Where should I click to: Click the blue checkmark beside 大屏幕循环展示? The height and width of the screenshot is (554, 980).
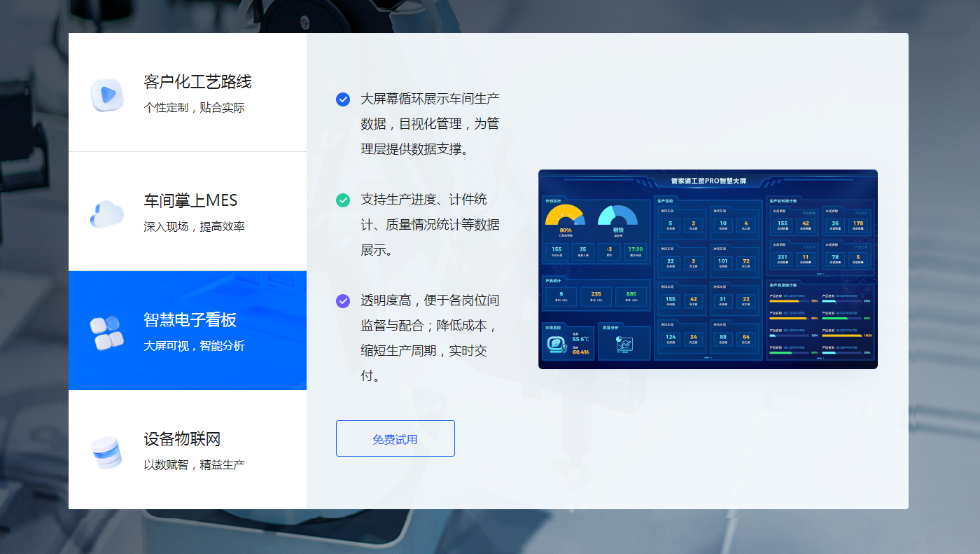click(343, 99)
